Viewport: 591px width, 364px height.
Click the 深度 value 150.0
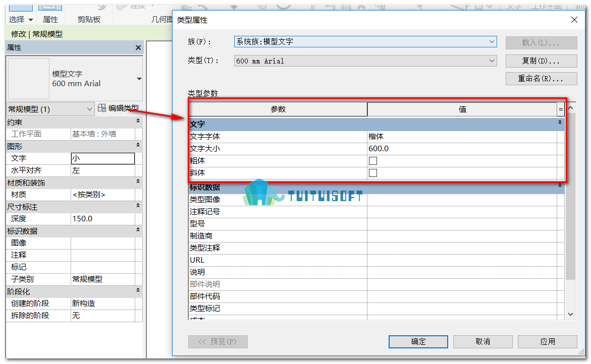tap(103, 219)
